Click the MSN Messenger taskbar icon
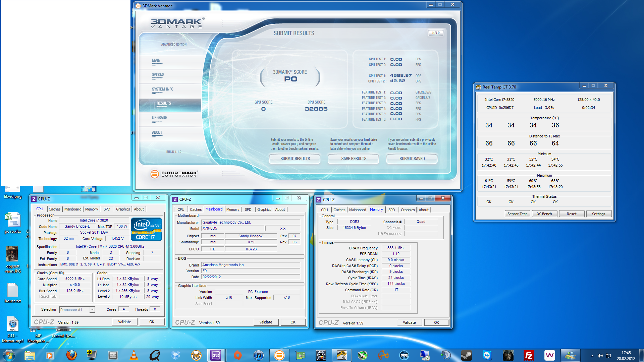 point(570,355)
